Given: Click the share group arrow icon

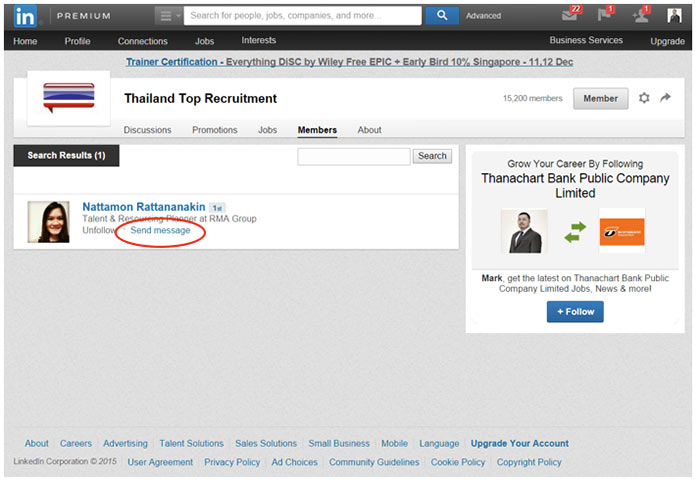Looking at the screenshot, I should tap(665, 97).
